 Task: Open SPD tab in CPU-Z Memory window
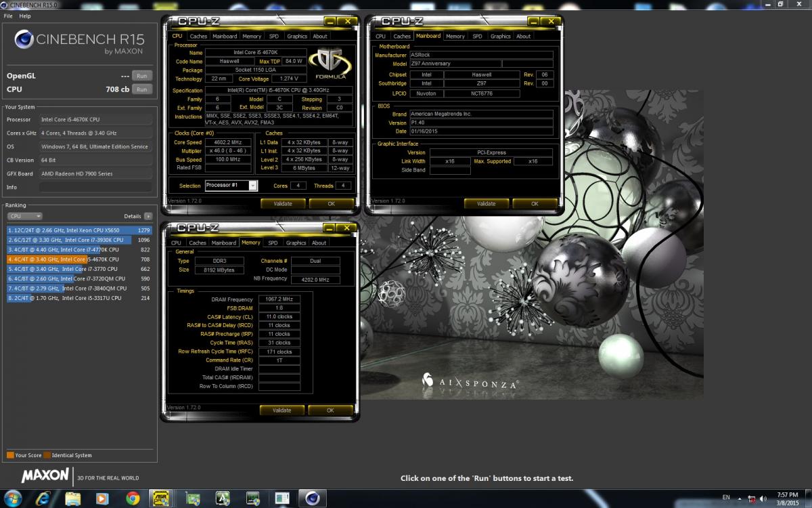pyautogui.click(x=273, y=242)
